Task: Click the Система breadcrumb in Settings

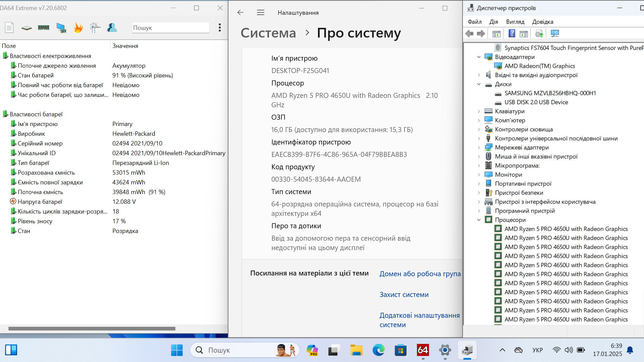Action: pyautogui.click(x=268, y=33)
